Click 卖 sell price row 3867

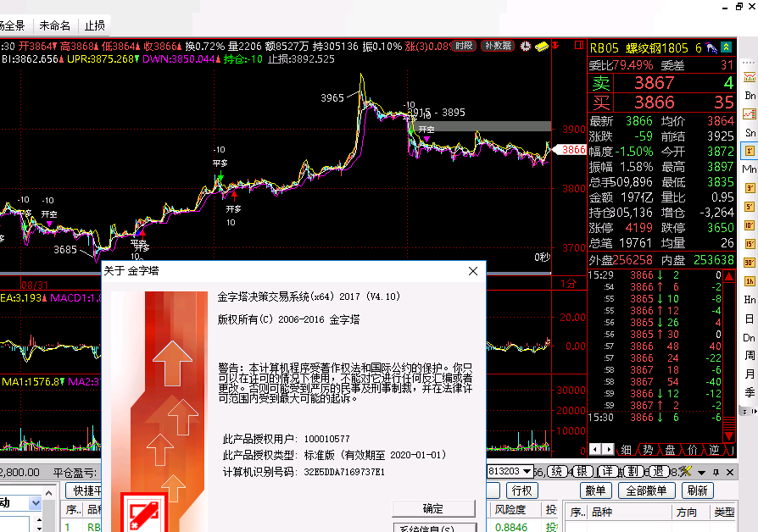click(661, 83)
